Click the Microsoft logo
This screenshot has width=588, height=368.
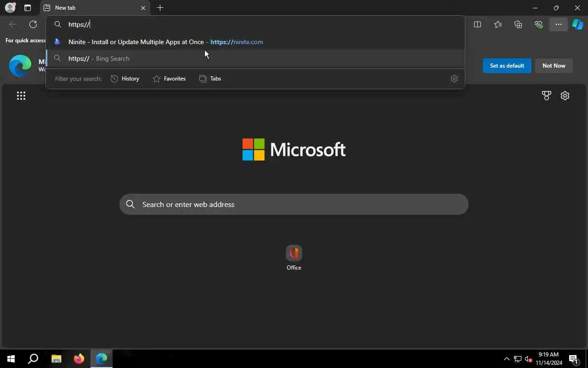[x=294, y=149]
